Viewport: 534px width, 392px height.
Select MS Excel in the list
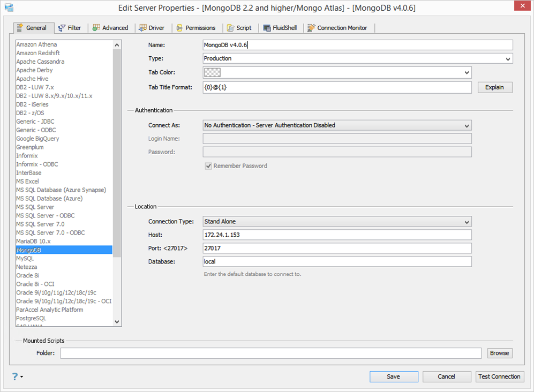pos(64,182)
